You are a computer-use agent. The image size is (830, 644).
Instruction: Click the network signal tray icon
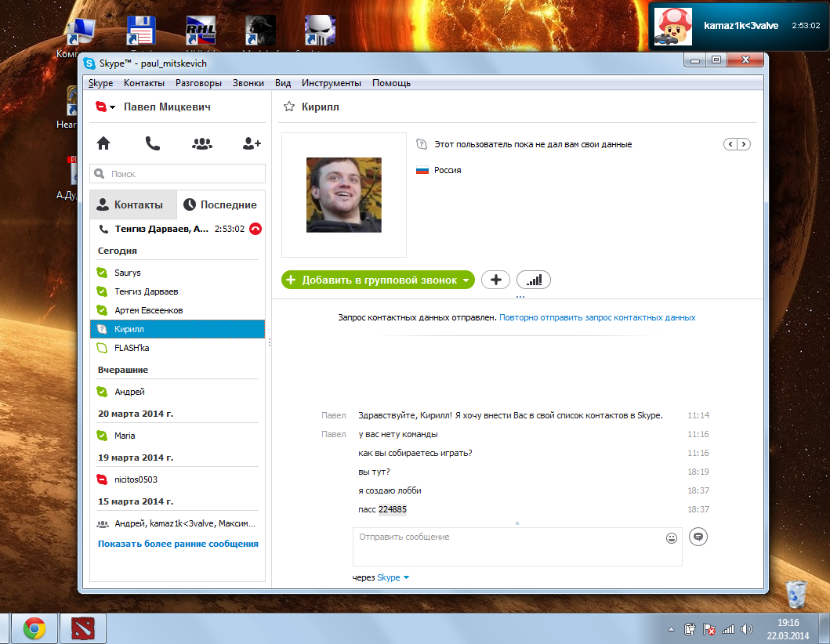[728, 629]
